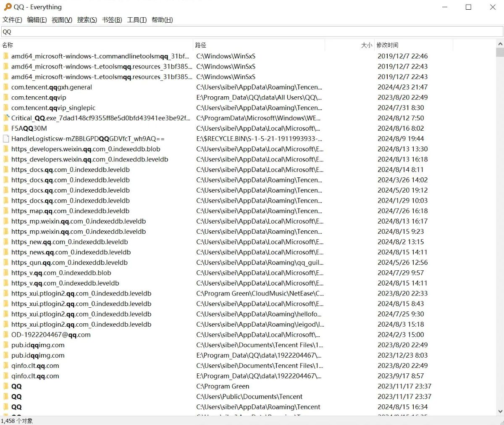Screen dimensions: 504x425
Task: Click folder icon of F5AQQ30M
Action: (x=6, y=128)
